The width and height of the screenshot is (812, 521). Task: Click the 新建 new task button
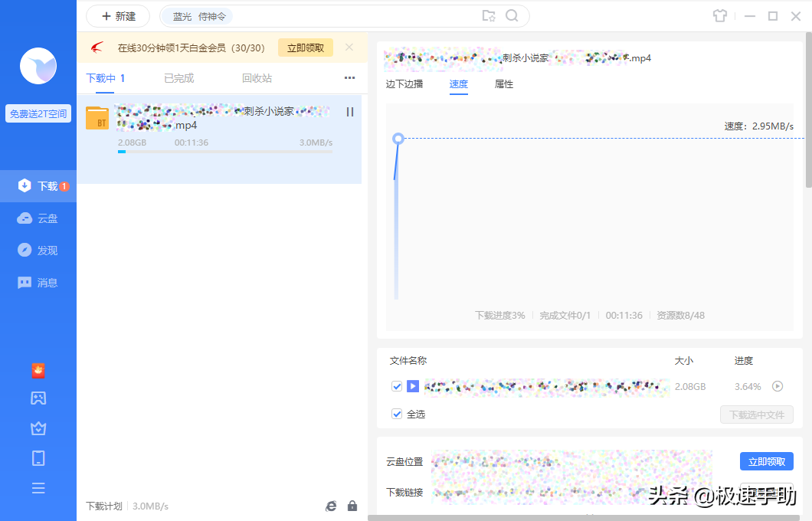click(117, 15)
